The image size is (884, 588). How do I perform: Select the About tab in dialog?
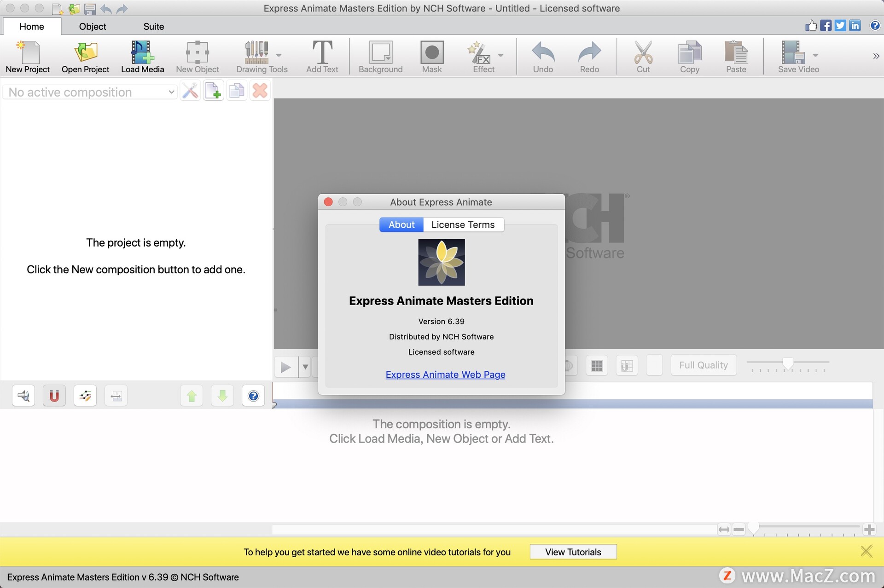pos(401,225)
